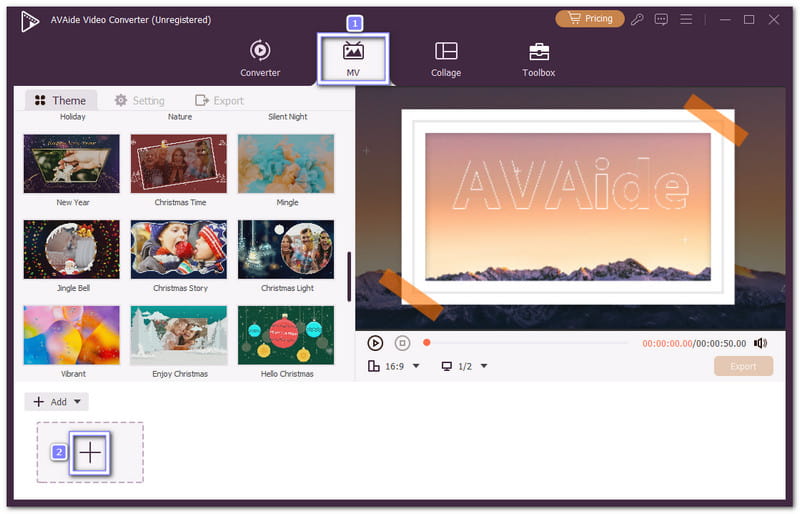Viewport: 800px width, 514px height.
Task: Play the MV preview
Action: tap(375, 343)
